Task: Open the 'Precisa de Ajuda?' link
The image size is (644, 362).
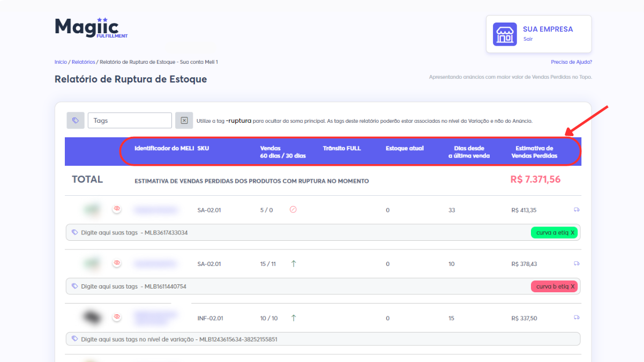Action: [x=571, y=62]
